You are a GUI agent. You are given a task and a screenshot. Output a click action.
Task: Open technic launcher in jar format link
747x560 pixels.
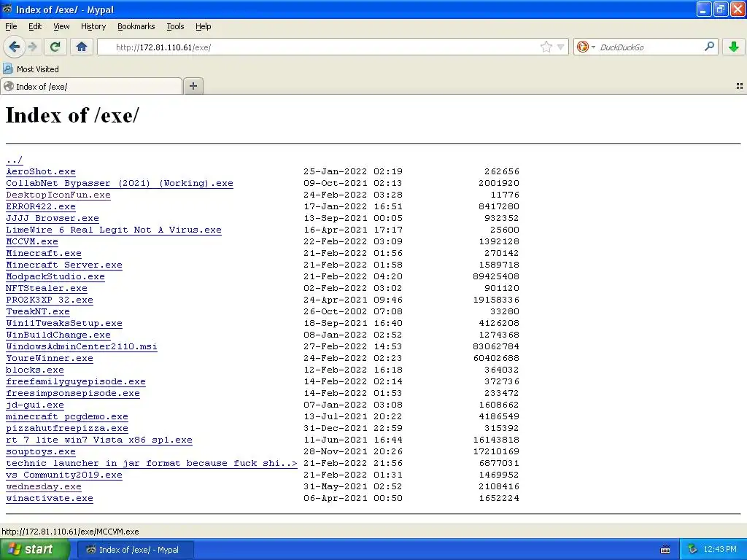point(152,463)
